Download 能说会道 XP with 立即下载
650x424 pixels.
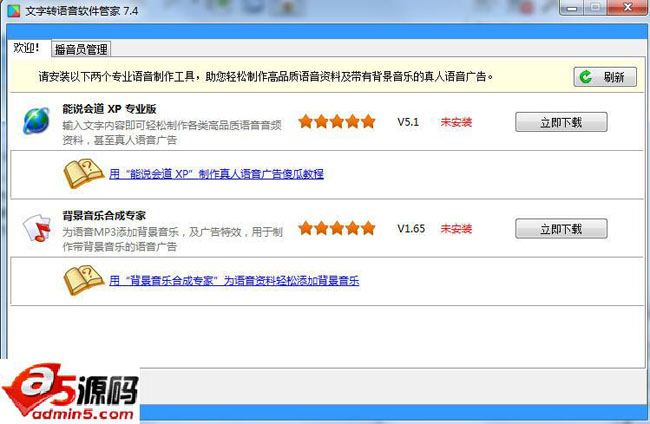point(561,122)
